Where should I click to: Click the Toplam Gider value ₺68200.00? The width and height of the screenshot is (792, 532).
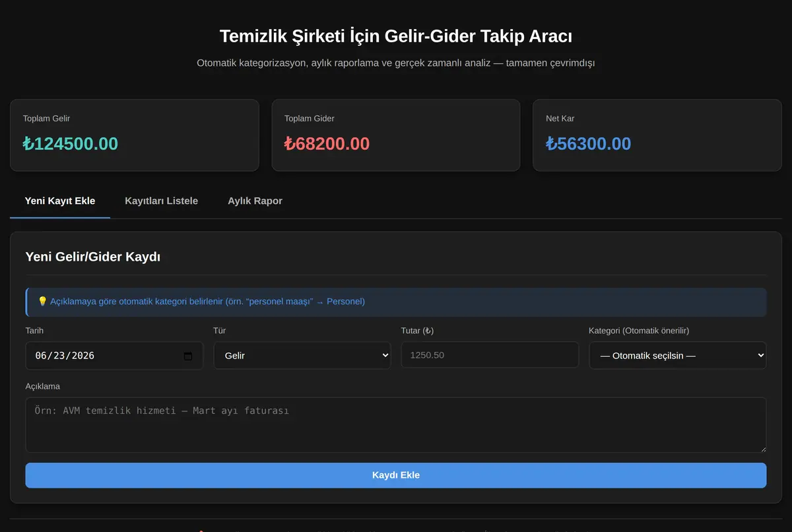pos(327,143)
